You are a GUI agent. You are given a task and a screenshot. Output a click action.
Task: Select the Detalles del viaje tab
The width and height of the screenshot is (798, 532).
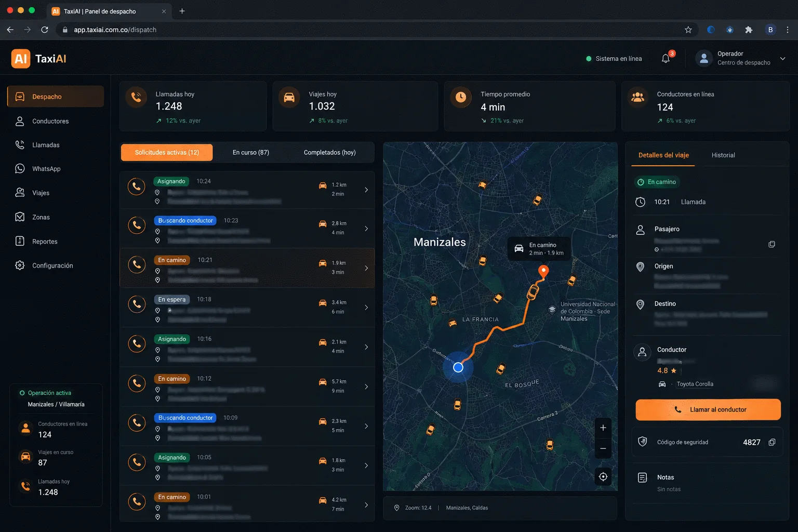pyautogui.click(x=663, y=155)
